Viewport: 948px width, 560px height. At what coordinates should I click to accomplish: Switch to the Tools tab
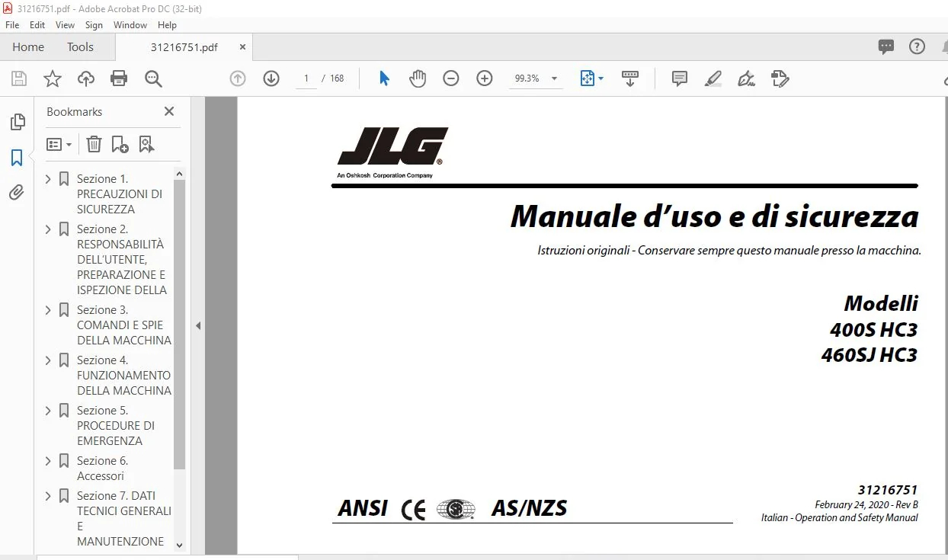click(x=80, y=46)
